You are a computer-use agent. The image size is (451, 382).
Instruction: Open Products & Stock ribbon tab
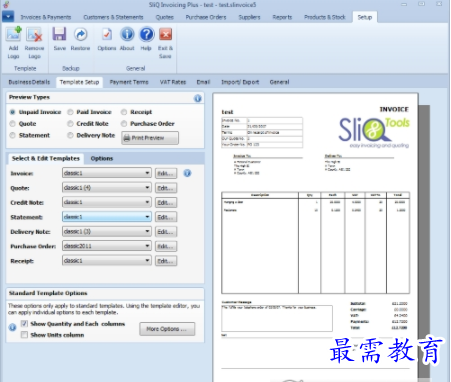325,17
